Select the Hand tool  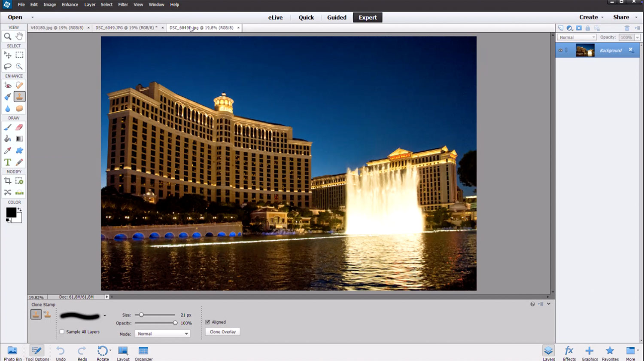point(19,37)
